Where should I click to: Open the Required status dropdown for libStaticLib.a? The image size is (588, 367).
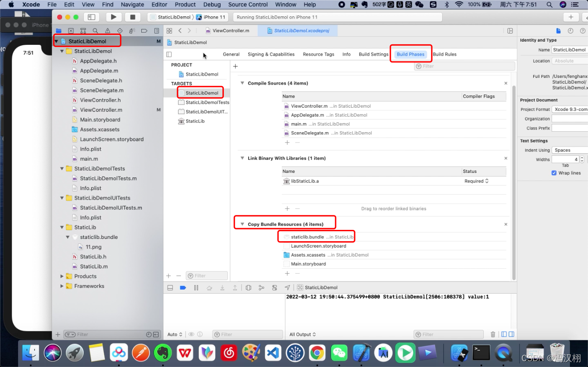[x=477, y=181]
